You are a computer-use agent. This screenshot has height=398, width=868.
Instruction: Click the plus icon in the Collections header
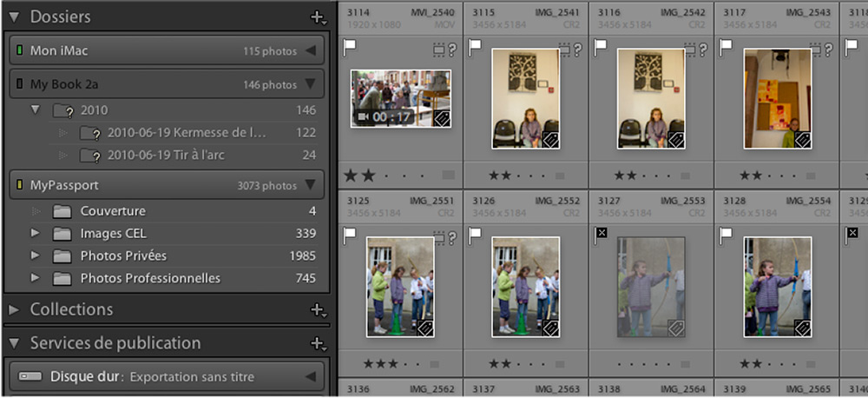click(318, 309)
